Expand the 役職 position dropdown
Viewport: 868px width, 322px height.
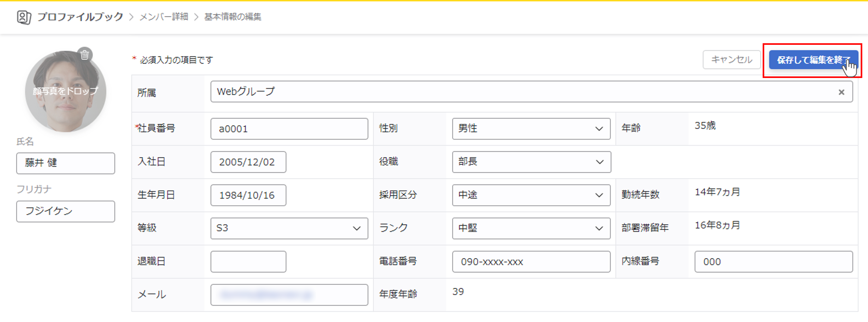pos(531,162)
